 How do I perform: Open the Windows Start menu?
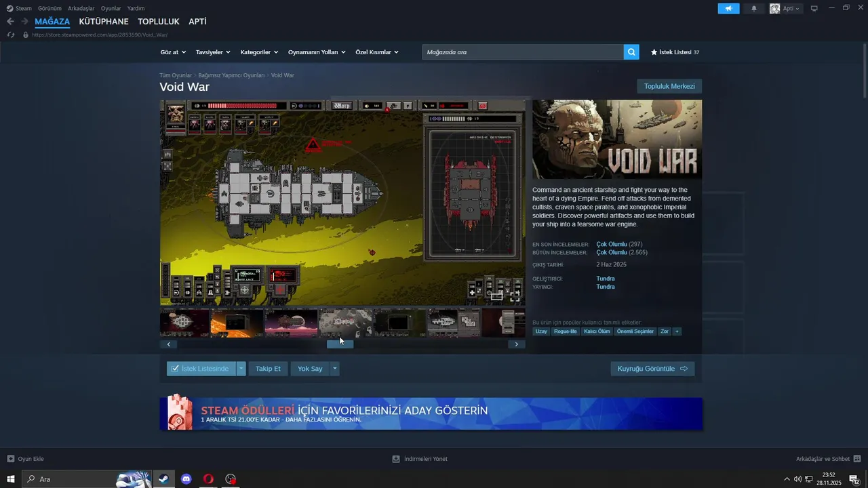click(11, 479)
